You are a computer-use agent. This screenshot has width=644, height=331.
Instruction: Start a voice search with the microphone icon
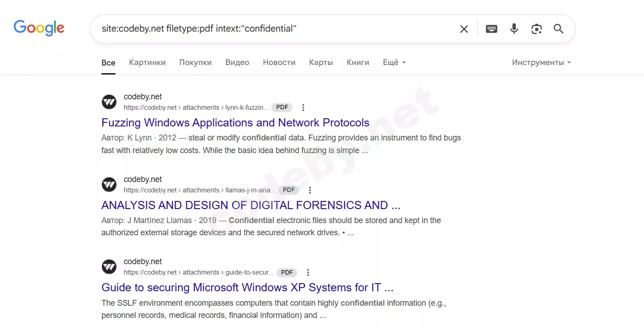(514, 28)
